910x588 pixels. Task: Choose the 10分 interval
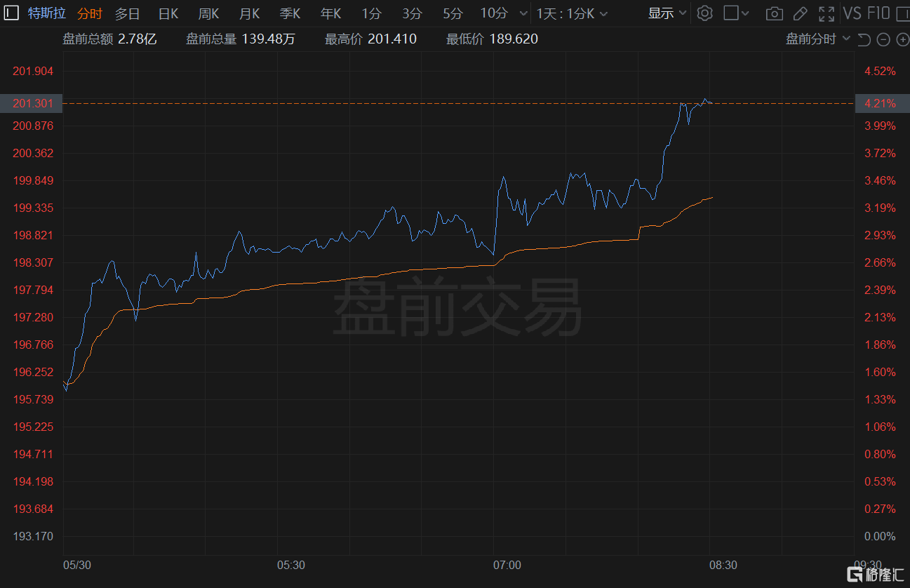tap(494, 13)
